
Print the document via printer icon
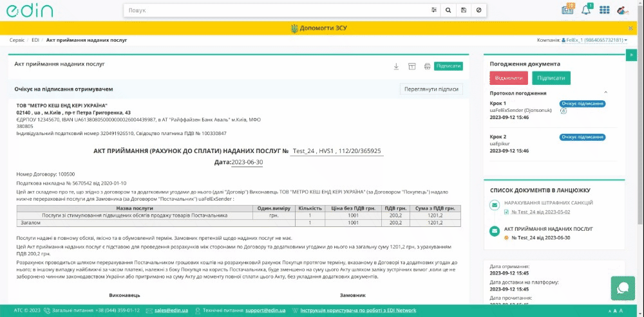click(427, 66)
